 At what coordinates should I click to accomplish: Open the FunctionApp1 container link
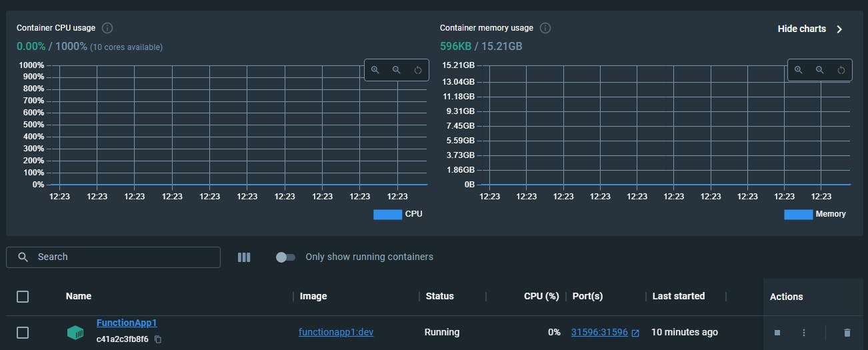tap(127, 323)
